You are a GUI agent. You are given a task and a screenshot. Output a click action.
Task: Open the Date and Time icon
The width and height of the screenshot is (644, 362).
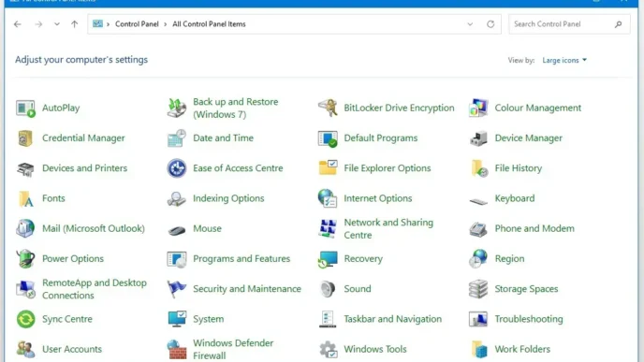(177, 138)
